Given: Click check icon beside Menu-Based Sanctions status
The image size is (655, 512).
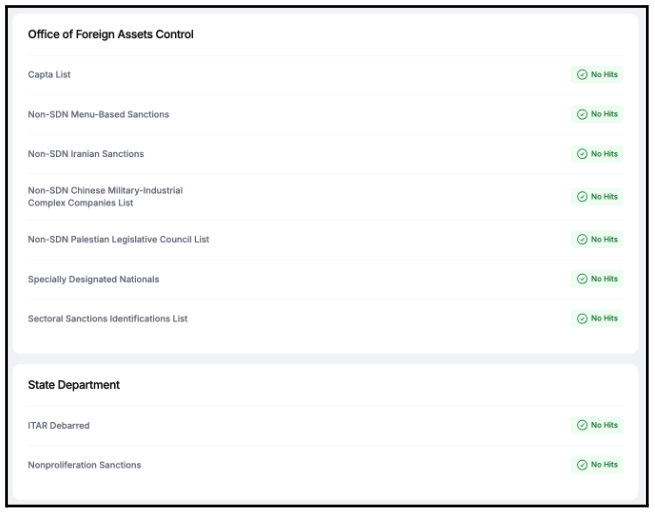Looking at the screenshot, I should [582, 114].
